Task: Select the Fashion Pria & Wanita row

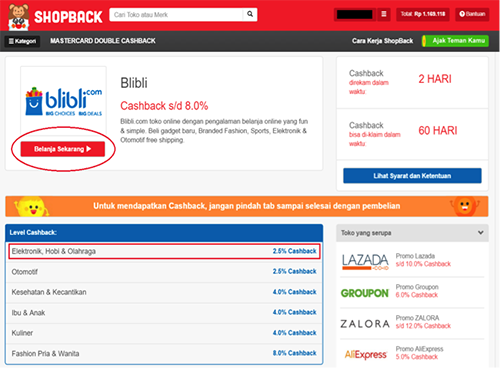Action: click(x=164, y=354)
